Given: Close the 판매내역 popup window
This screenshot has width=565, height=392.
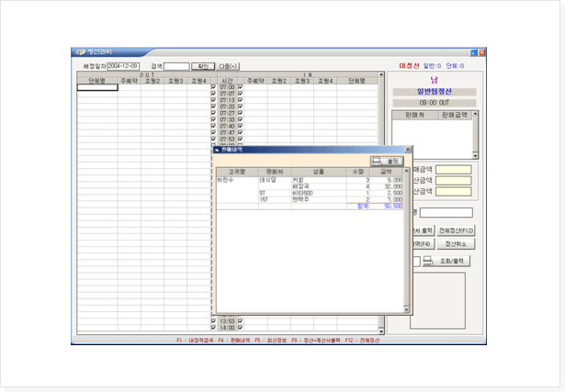Looking at the screenshot, I should click(408, 148).
